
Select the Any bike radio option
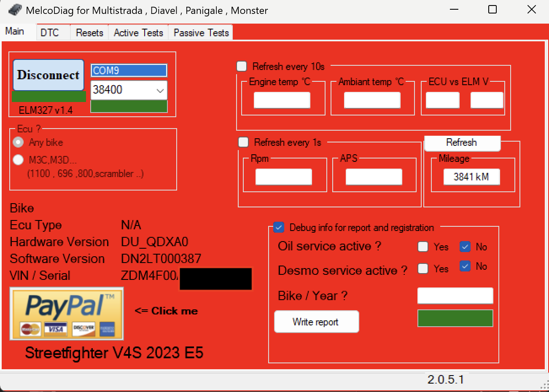pyautogui.click(x=18, y=142)
